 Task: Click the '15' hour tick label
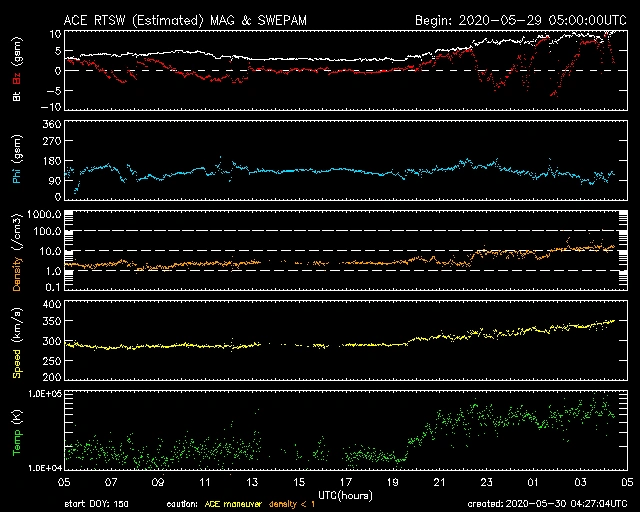299,482
